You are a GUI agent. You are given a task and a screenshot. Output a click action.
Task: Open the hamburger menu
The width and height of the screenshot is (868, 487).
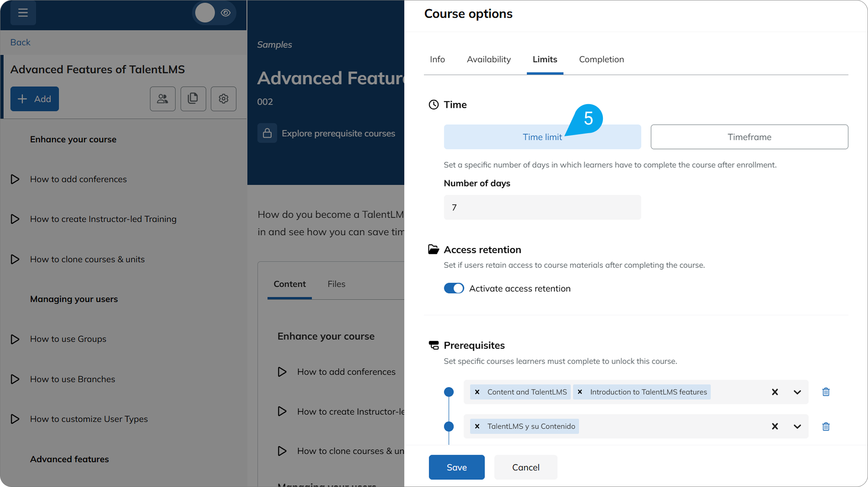point(23,13)
